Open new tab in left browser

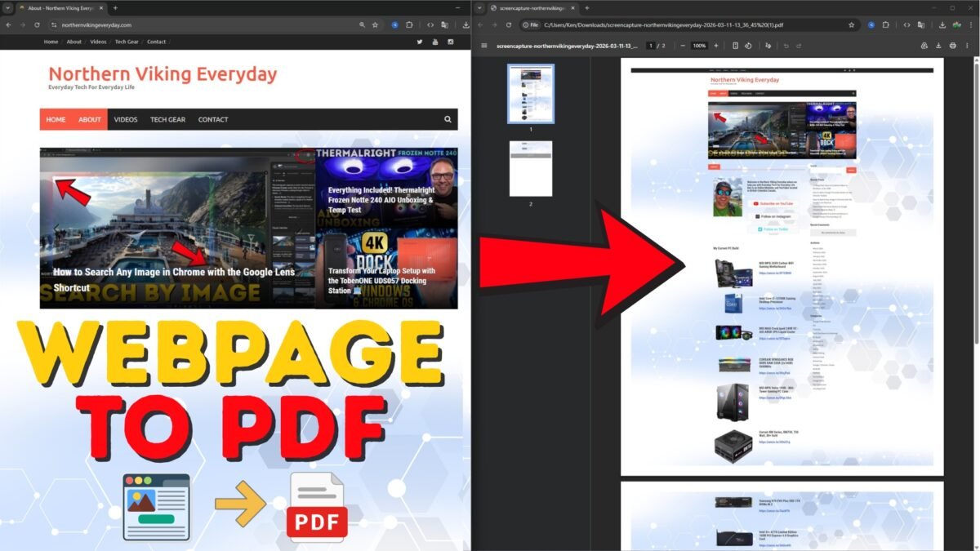click(x=115, y=7)
